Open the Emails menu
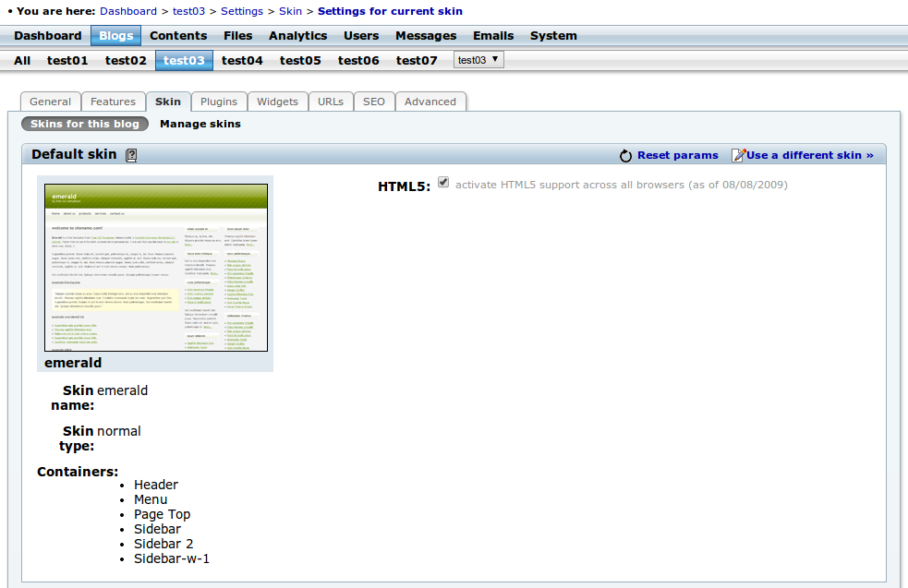 point(493,36)
